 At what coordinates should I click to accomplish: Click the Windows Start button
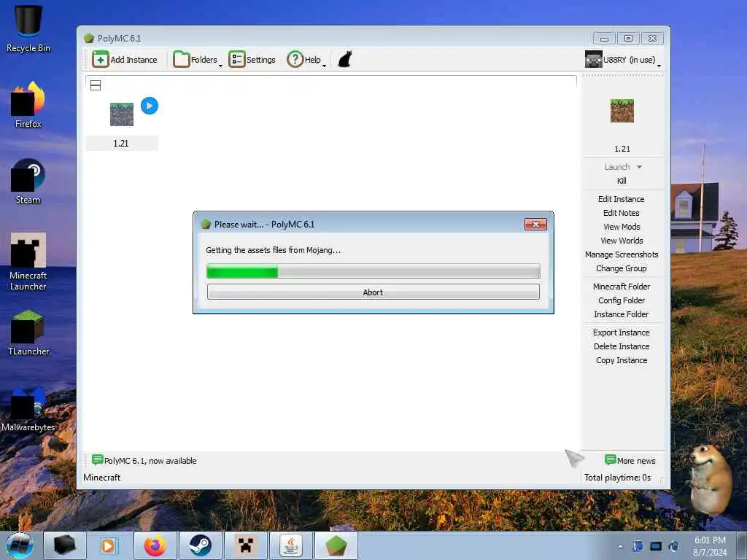point(20,545)
